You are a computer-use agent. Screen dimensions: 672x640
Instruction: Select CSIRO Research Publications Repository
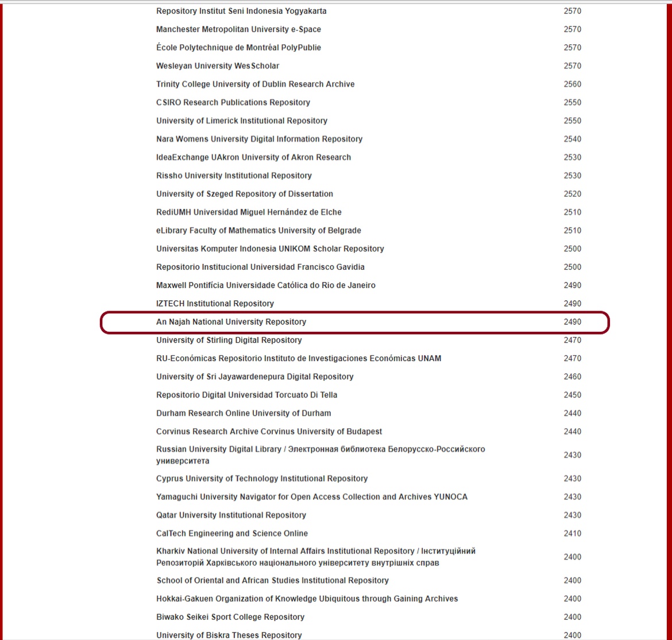pos(233,102)
